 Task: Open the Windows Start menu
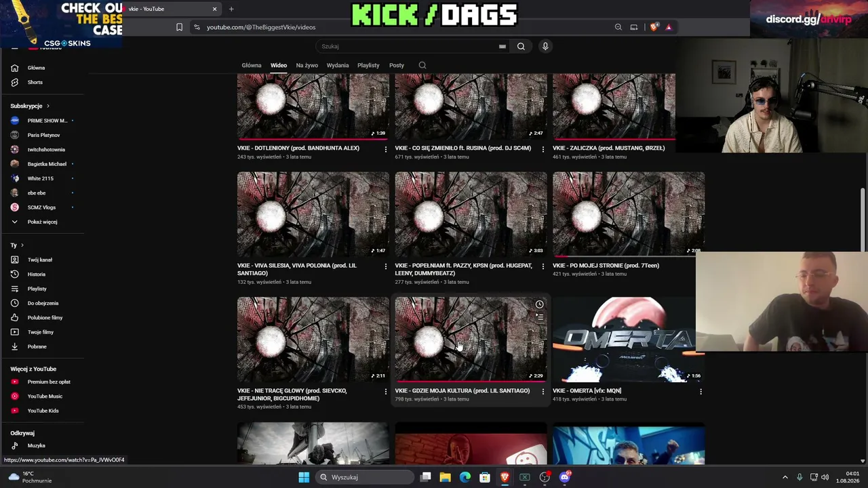pyautogui.click(x=304, y=477)
